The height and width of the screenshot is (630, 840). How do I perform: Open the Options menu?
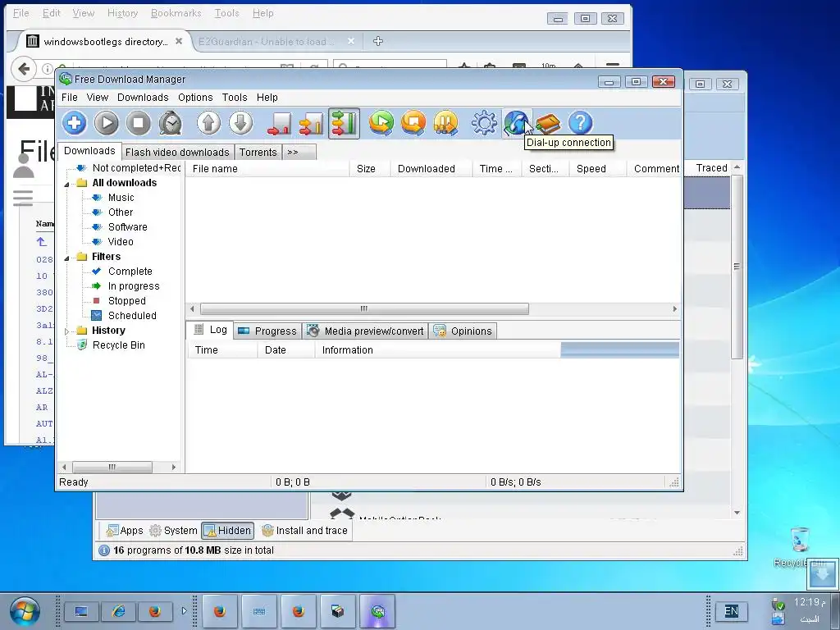coord(195,98)
